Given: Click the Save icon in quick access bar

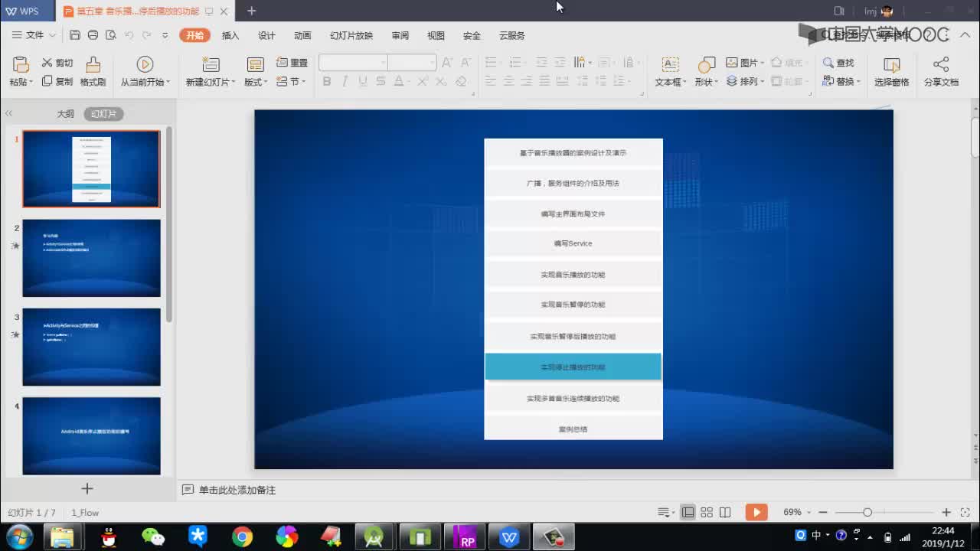Looking at the screenshot, I should [x=74, y=35].
